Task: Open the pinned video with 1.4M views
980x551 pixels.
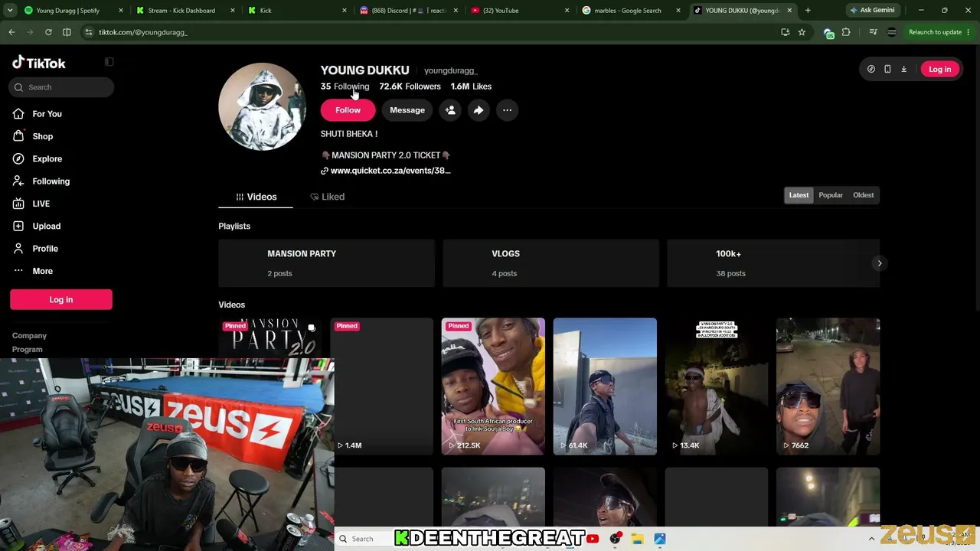Action: pos(381,386)
